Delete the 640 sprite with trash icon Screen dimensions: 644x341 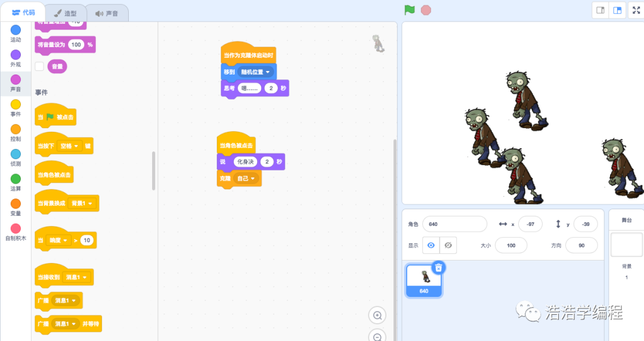(x=438, y=268)
